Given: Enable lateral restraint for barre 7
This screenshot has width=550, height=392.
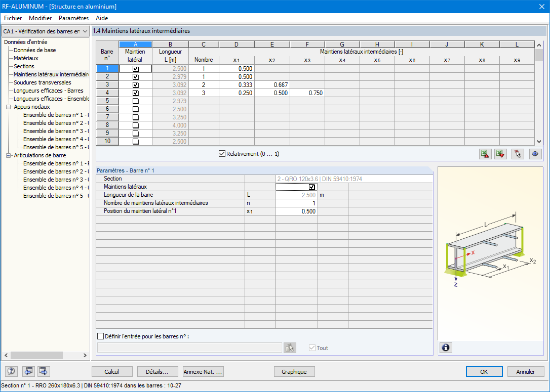Looking at the screenshot, I should point(135,117).
